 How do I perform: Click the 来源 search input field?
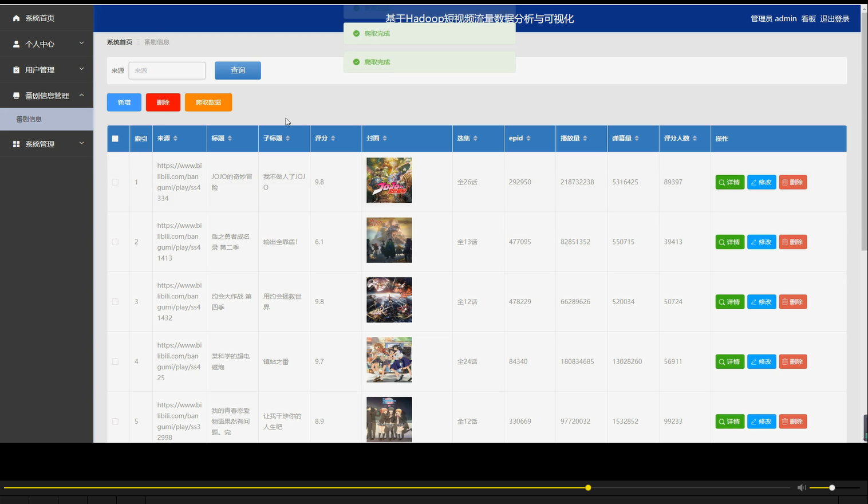pyautogui.click(x=167, y=70)
